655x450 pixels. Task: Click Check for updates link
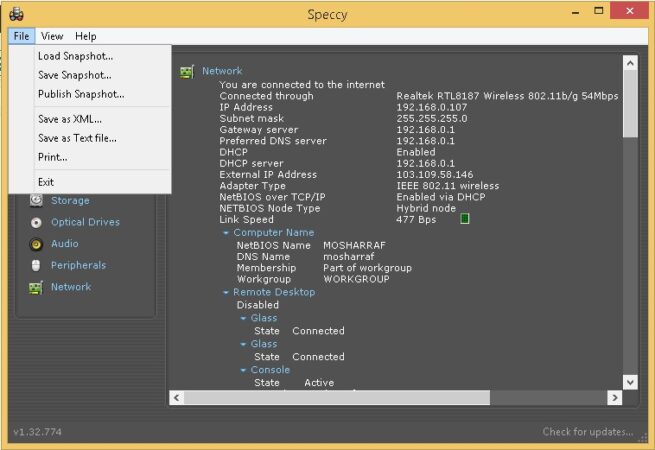[587, 432]
